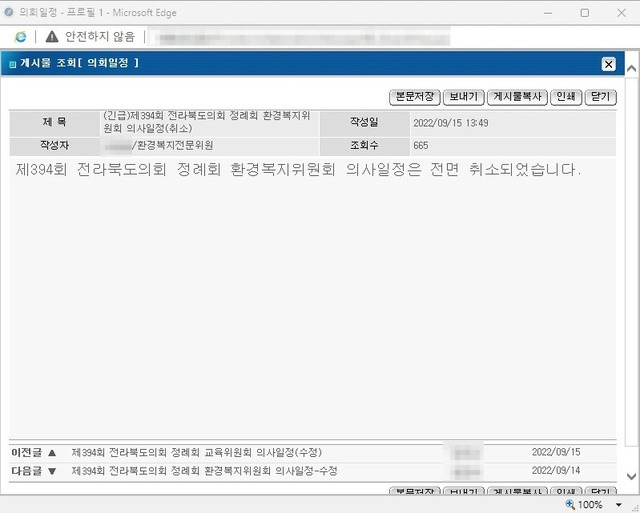Click the small icon before 게시물 조회 title

click(x=12, y=64)
